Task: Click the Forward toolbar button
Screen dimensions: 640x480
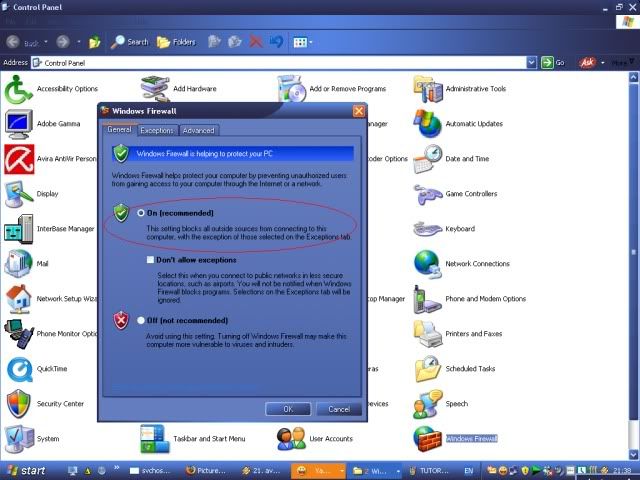Action: (x=63, y=42)
